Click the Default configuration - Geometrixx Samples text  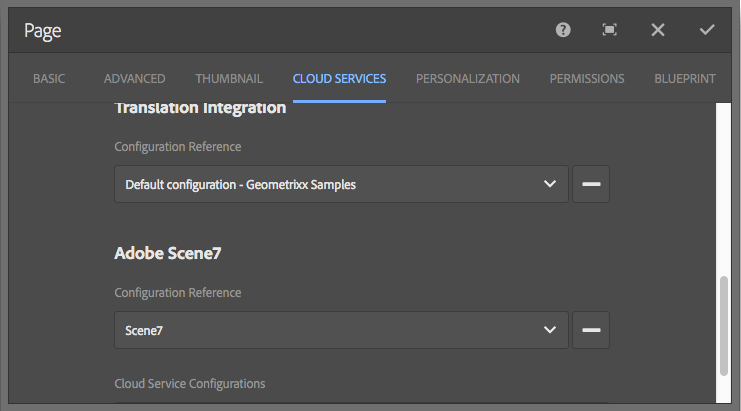(240, 185)
